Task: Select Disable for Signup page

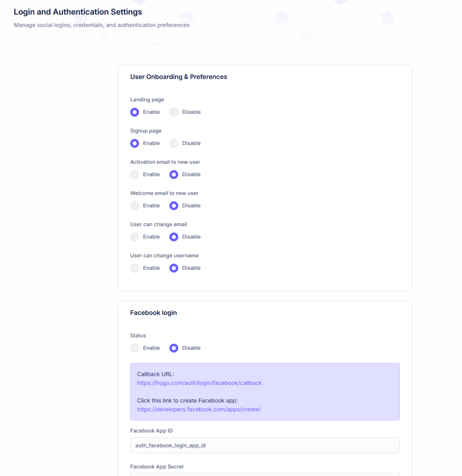Action: coord(174,143)
